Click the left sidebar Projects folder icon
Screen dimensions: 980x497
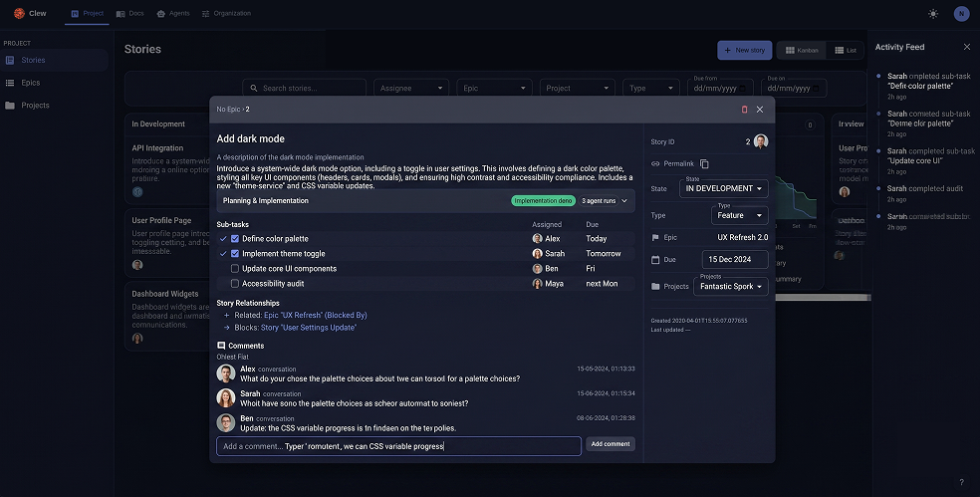coord(10,105)
